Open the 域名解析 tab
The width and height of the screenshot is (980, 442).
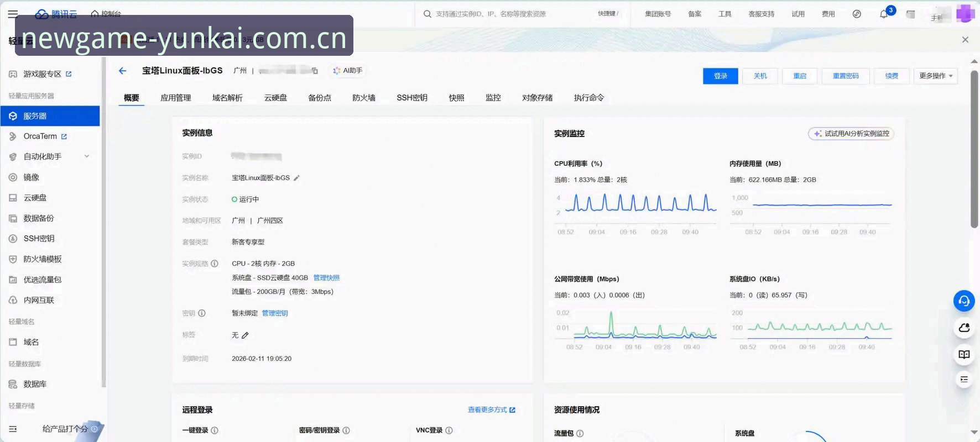click(227, 98)
